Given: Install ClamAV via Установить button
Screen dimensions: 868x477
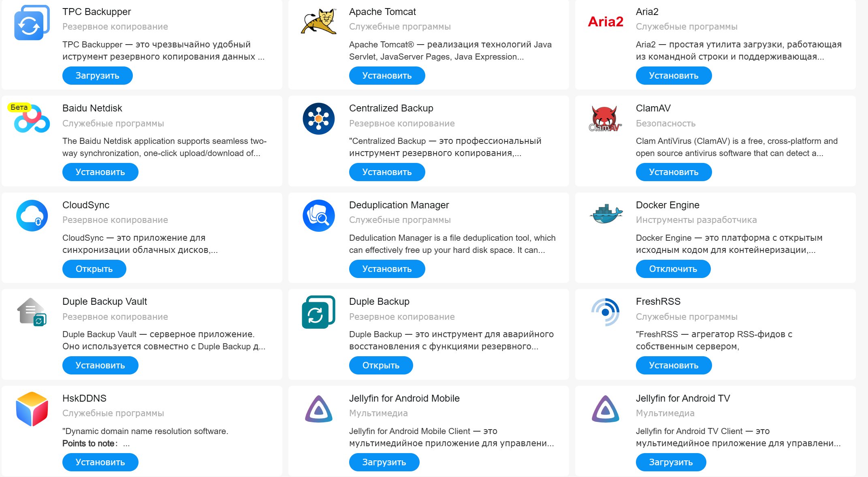Looking at the screenshot, I should 674,172.
